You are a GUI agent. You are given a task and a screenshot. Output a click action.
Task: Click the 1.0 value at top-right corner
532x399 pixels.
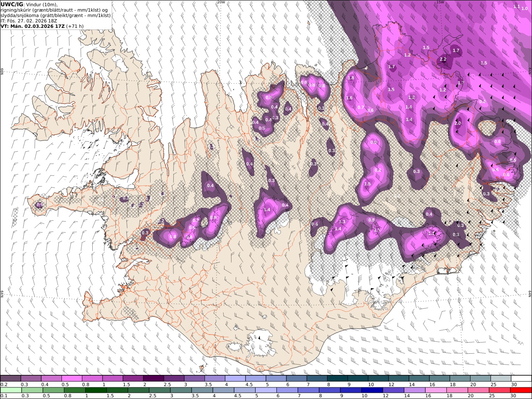tap(525, 8)
